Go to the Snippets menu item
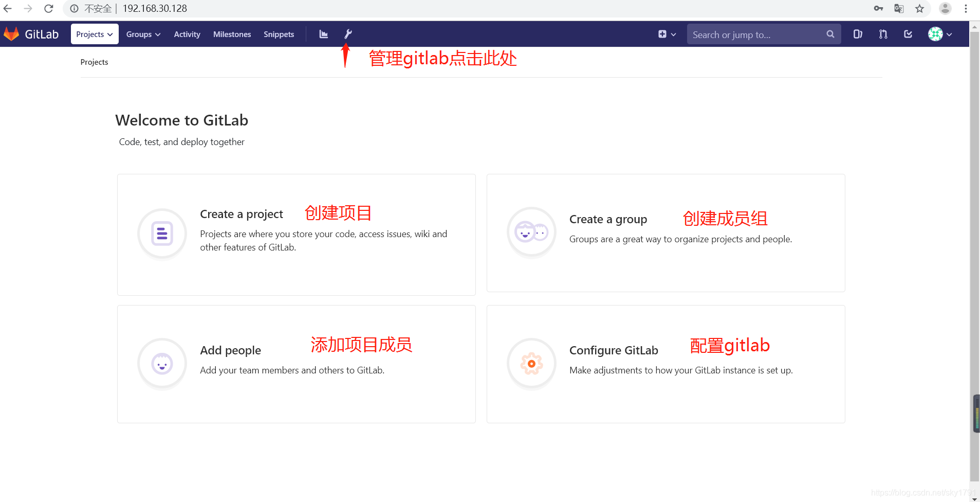The width and height of the screenshot is (980, 502). [279, 34]
